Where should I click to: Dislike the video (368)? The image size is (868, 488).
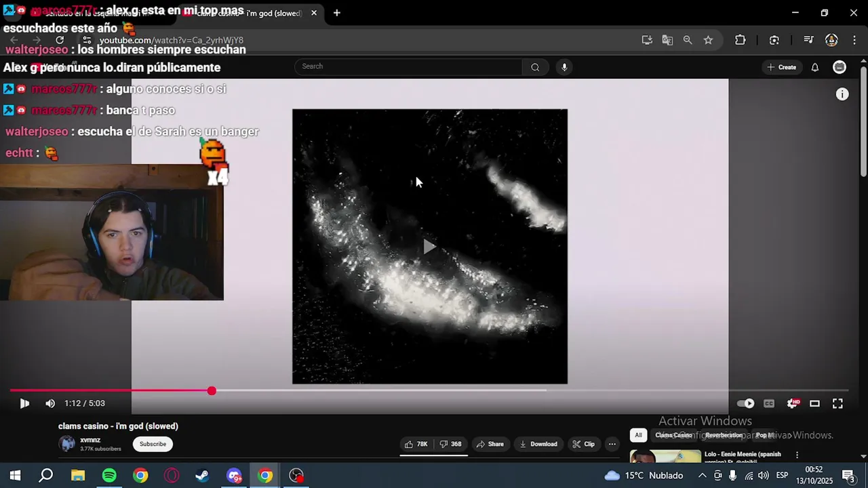point(450,444)
